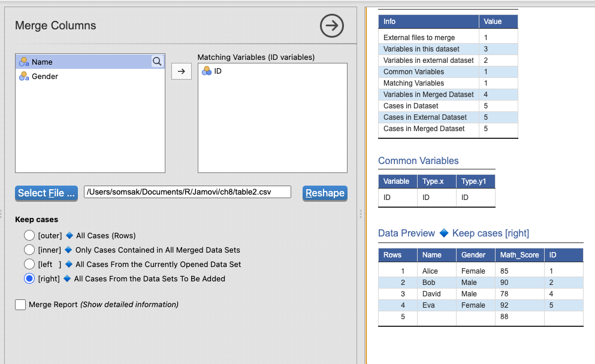Click the Math_Score column header
Screen dimensions: 595x364
coord(519,255)
